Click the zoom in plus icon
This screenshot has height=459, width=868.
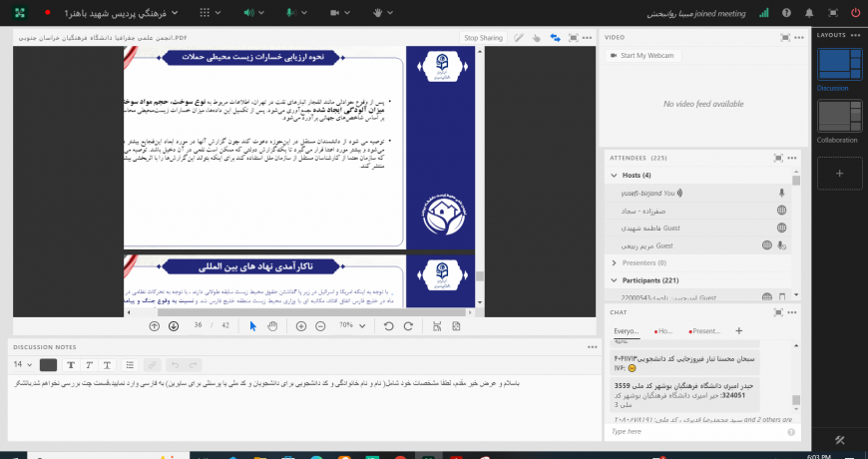coord(301,326)
